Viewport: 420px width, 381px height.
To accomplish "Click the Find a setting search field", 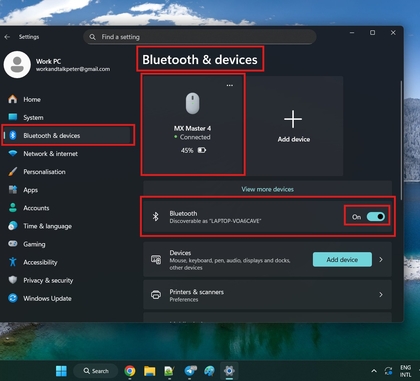I will (200, 37).
